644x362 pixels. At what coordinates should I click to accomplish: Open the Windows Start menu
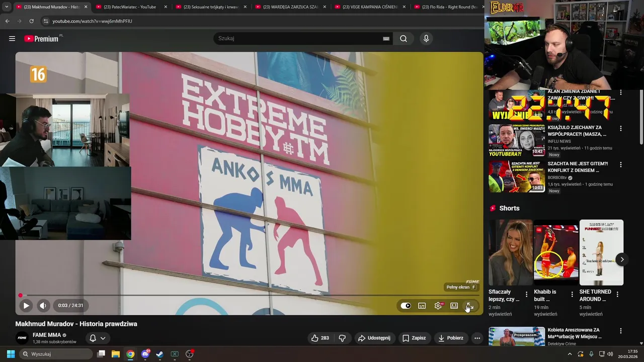(11, 354)
